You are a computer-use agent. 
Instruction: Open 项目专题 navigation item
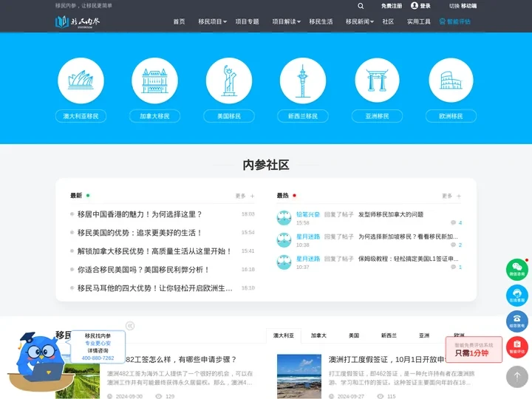tap(247, 21)
